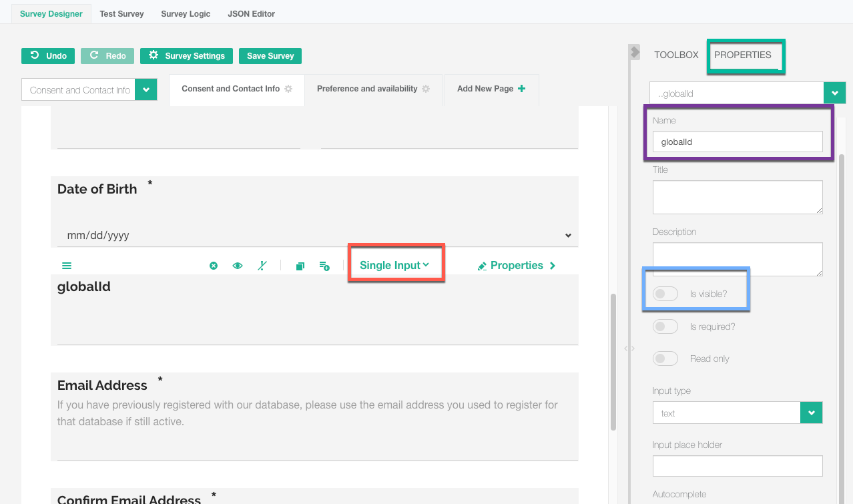Open the Single Input question type dropdown
Screen dimensions: 853x504
tap(394, 265)
